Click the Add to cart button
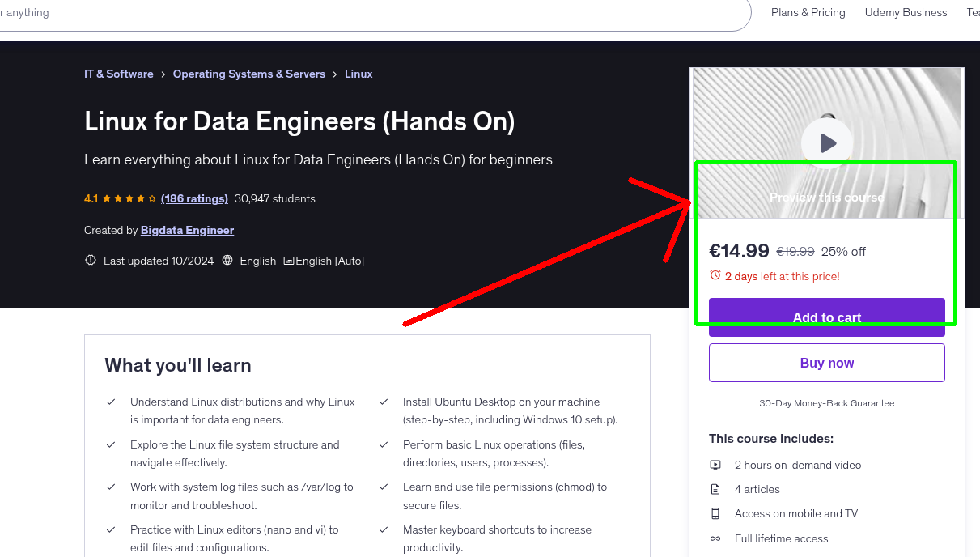Image resolution: width=980 pixels, height=557 pixels. pos(826,317)
